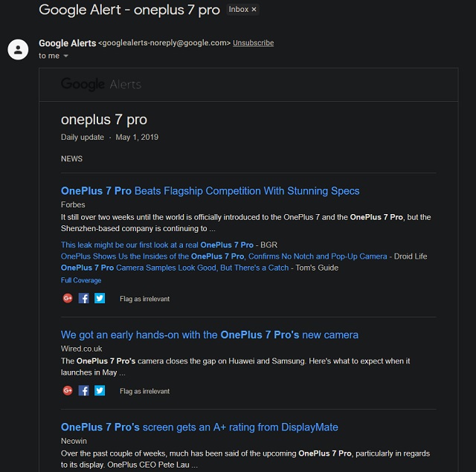This screenshot has width=476, height=472.
Task: Click the Unsubscribe link
Action: coord(253,43)
